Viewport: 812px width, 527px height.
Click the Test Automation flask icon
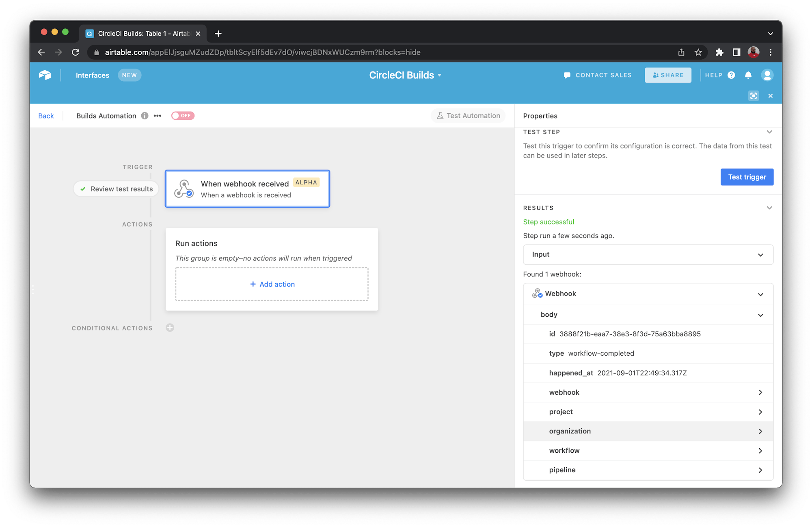[x=440, y=115]
